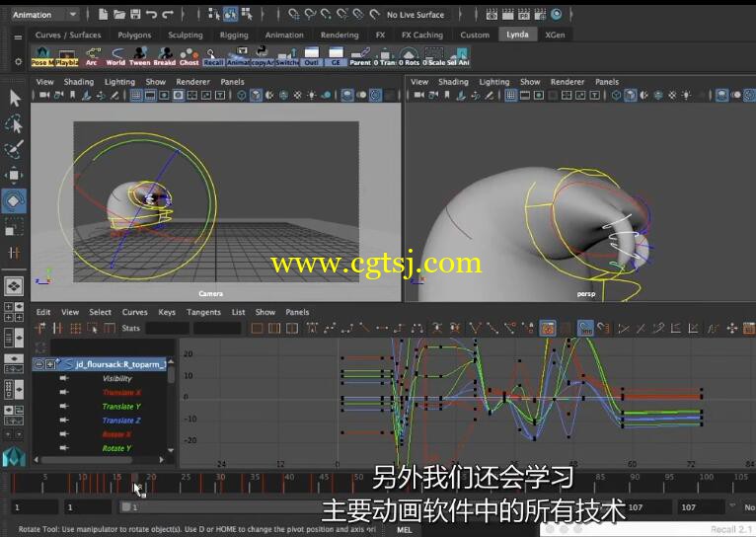Open the shelf tab list menu
This screenshot has height=537, width=756.
(18, 38)
